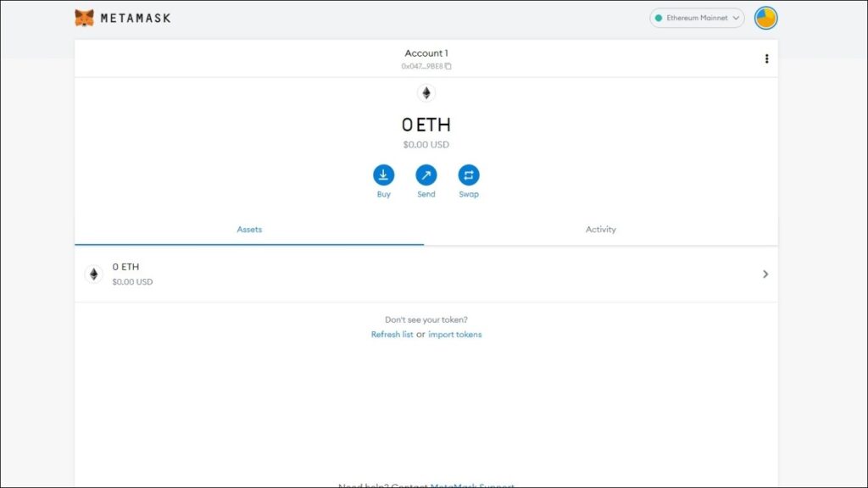Open the Ethereum Mainnet network dropdown
Image resolution: width=868 pixels, height=488 pixels.
(695, 17)
